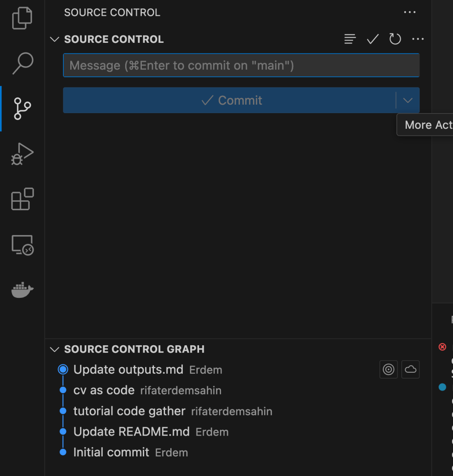Image resolution: width=453 pixels, height=476 pixels.
Task: Open the Run and Debug view
Action: coord(22,154)
